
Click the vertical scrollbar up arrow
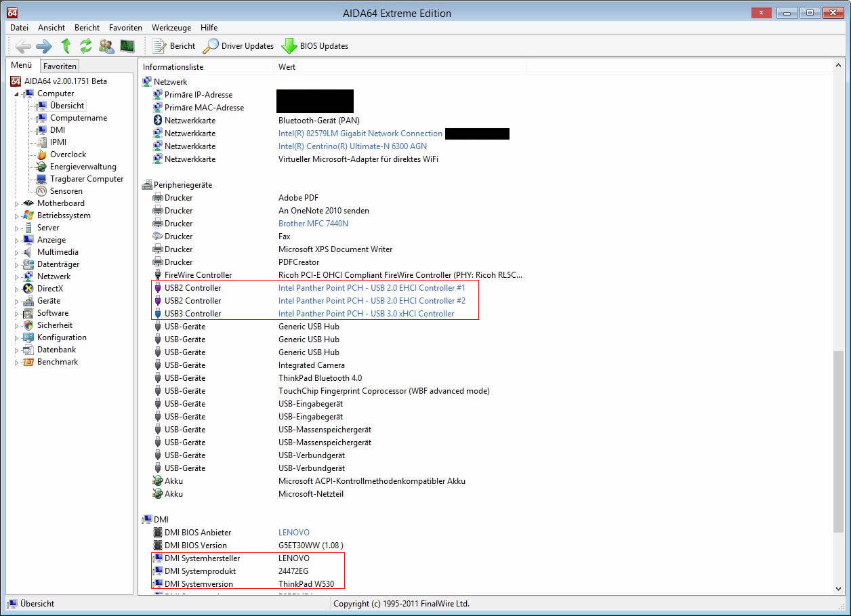coord(839,66)
